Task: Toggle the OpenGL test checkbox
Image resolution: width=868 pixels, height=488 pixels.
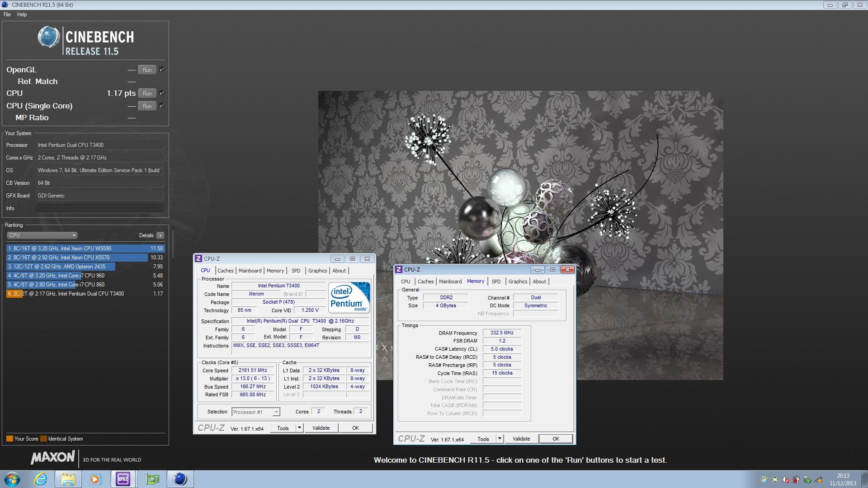Action: click(162, 70)
